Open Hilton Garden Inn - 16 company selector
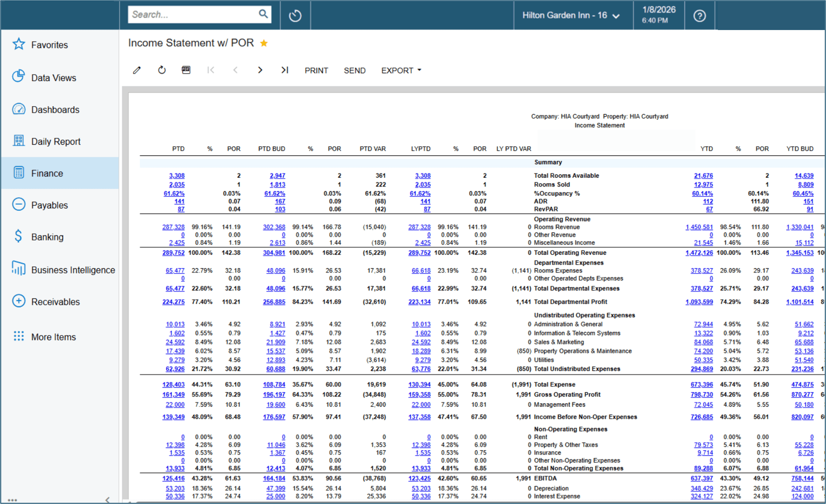This screenshot has height=504, width=826. pyautogui.click(x=571, y=15)
